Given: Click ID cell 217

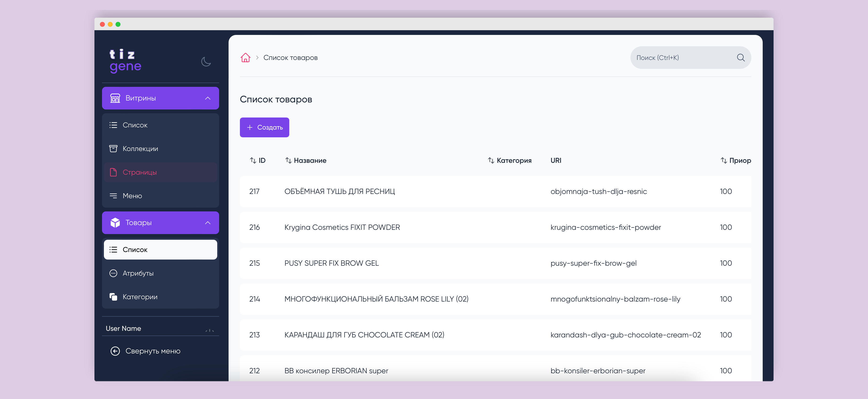Looking at the screenshot, I should coord(254,191).
